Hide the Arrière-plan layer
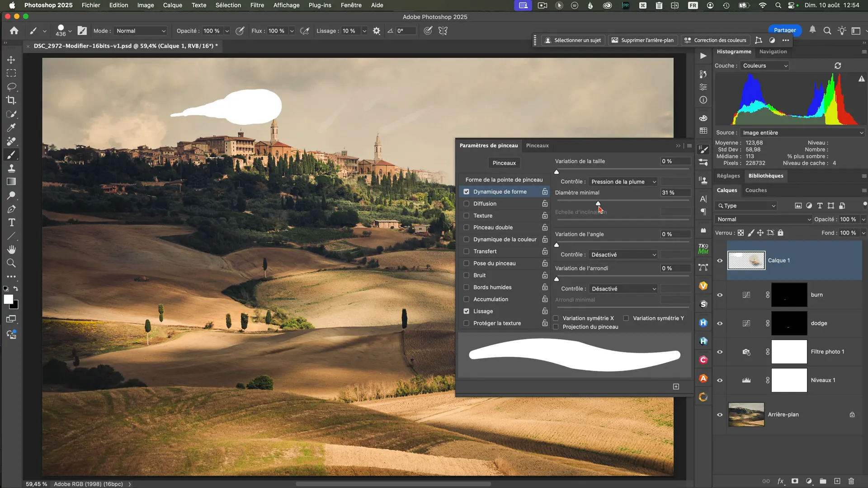This screenshot has width=868, height=488. tap(720, 414)
